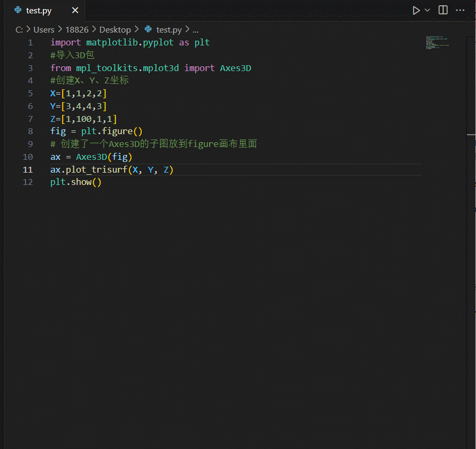Click the comment '#导入3D包'
The image size is (476, 449).
[x=72, y=55]
